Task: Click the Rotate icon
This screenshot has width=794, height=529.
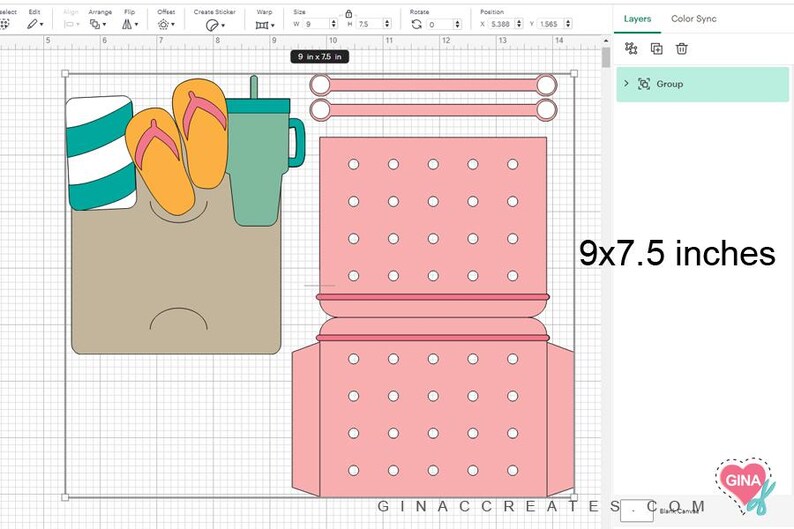Action: tap(416, 24)
